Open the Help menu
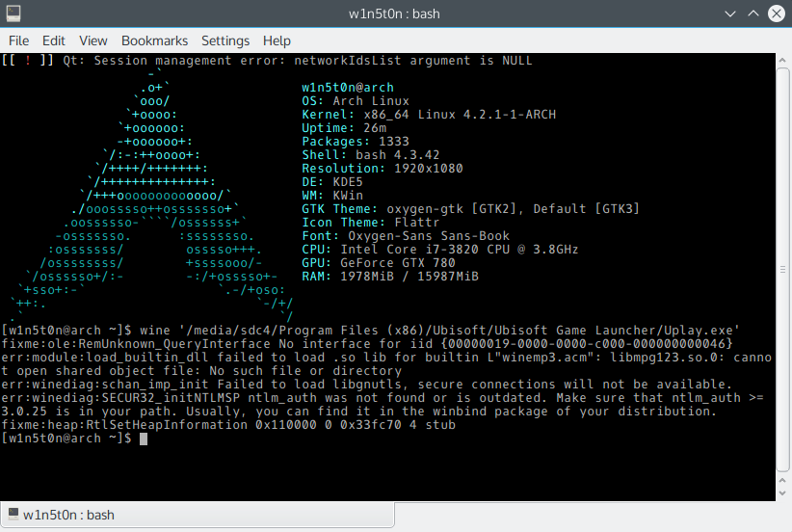792x532 pixels. [277, 40]
